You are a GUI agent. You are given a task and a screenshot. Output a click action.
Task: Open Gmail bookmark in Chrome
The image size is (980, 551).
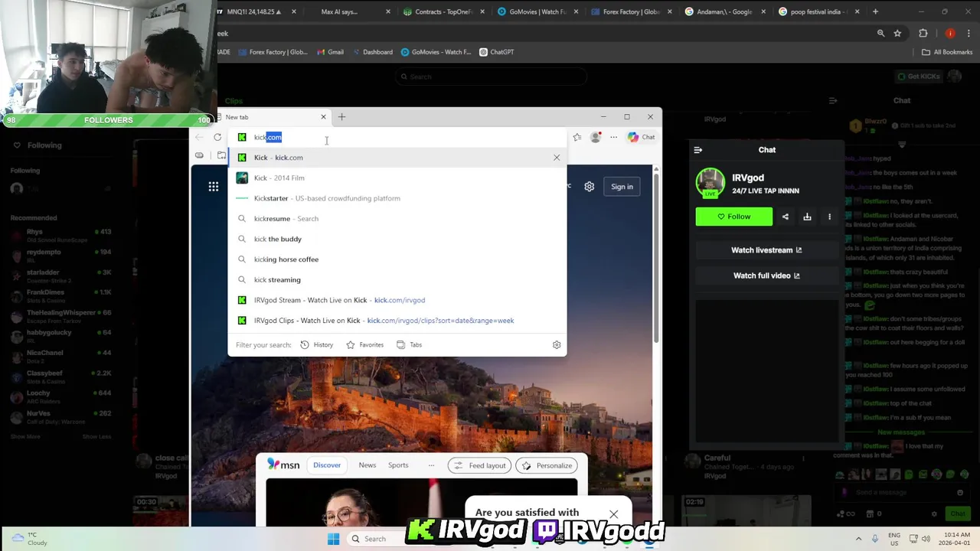point(330,52)
